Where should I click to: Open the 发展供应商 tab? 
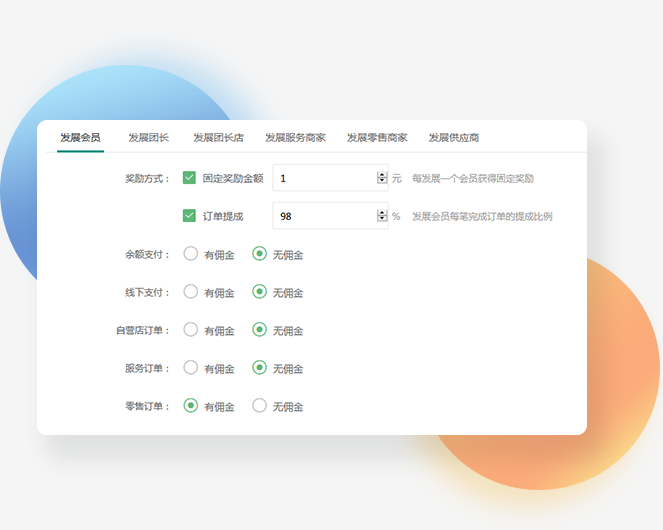[x=454, y=137]
